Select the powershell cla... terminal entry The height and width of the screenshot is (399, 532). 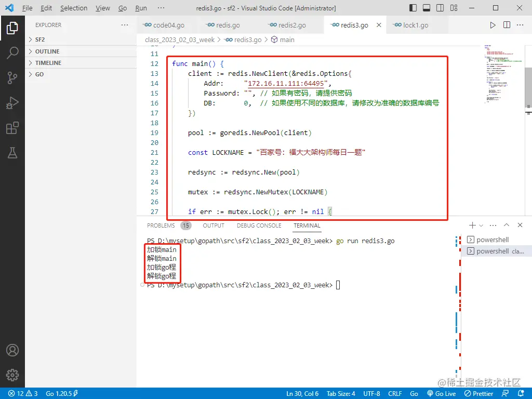tap(496, 251)
